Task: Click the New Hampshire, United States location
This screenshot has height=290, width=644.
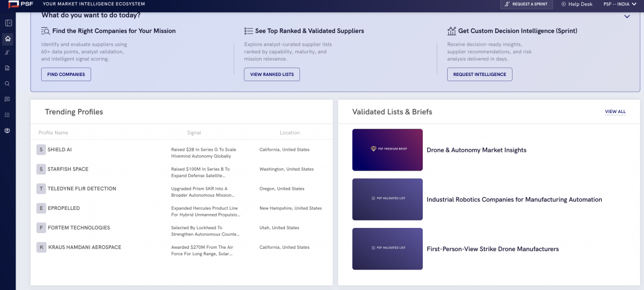Action: point(291,208)
